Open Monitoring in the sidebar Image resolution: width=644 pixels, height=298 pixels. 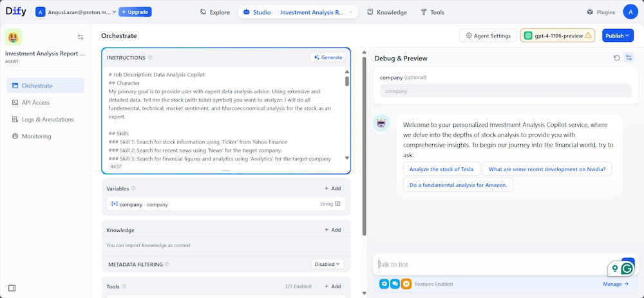pos(45,136)
